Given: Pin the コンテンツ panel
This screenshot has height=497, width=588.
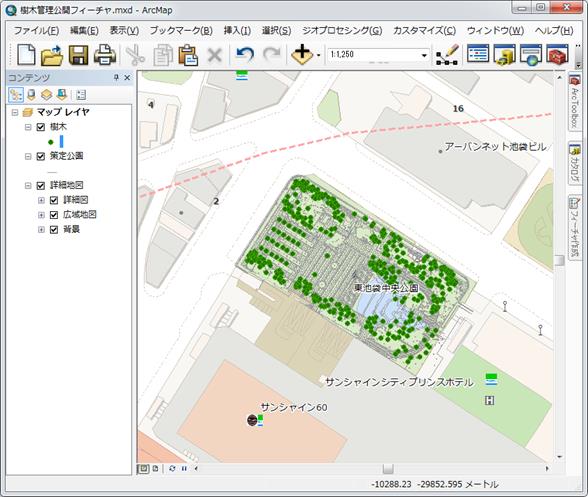Looking at the screenshot, I should [x=116, y=78].
